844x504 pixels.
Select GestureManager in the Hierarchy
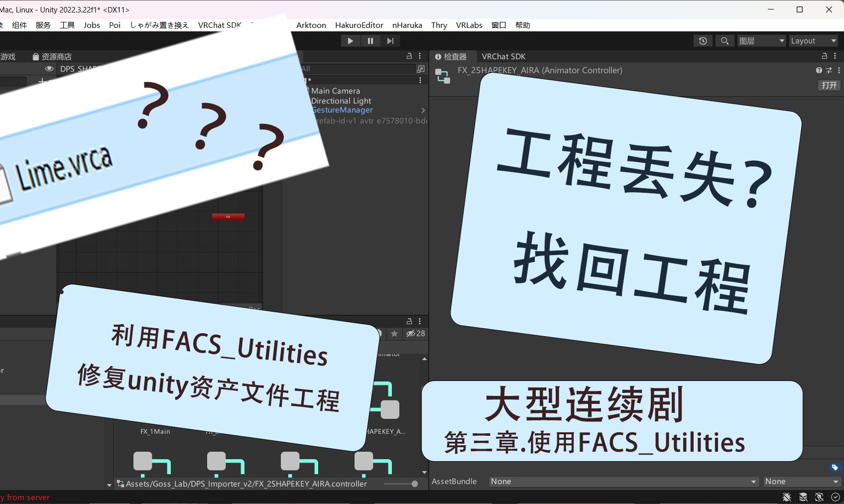(x=342, y=110)
